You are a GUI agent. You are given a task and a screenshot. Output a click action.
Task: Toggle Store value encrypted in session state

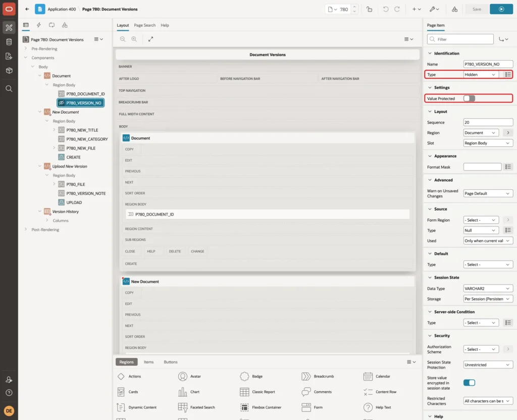[x=469, y=383]
